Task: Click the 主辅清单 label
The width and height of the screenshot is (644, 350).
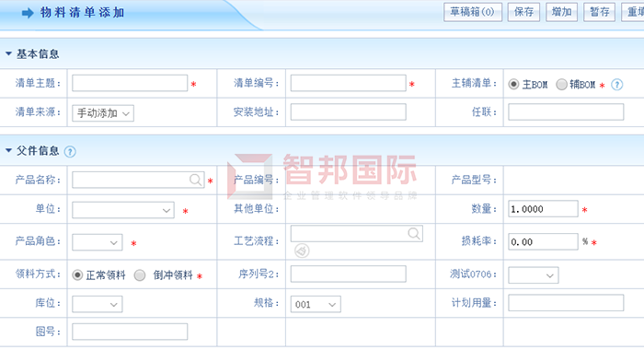Action: pos(474,83)
